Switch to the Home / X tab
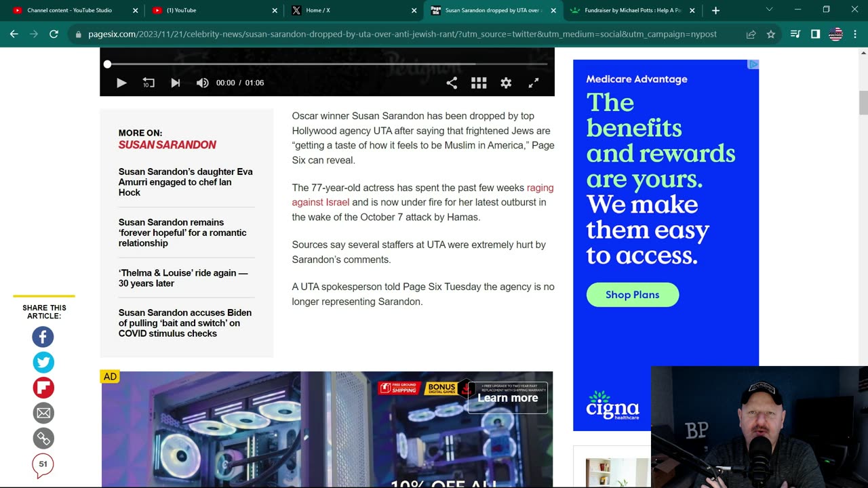Viewport: 868px width, 488px height. 353,10
